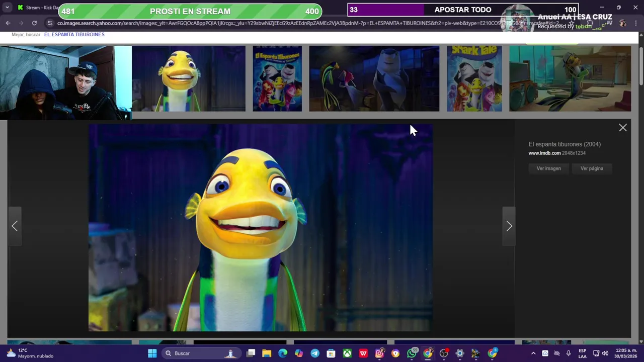Viewport: 644px width, 362px height.
Task: Open Microsoft Store from the taskbar
Action: coord(331,353)
